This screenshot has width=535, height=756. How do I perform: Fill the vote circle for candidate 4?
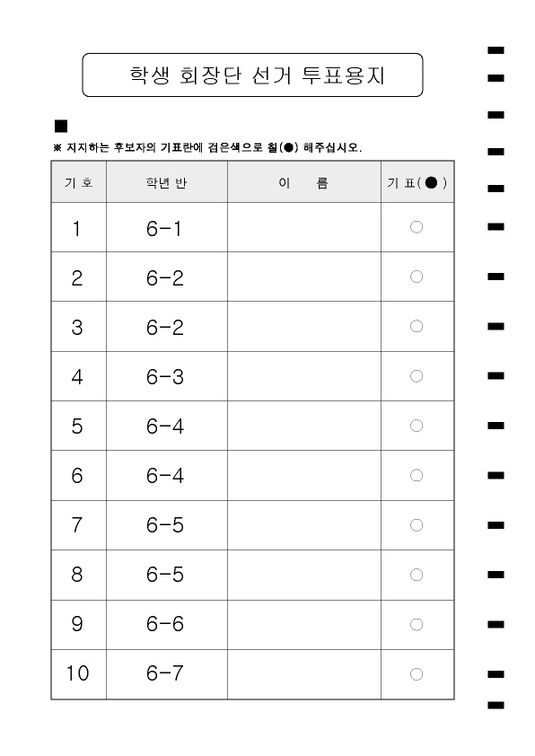point(417,375)
